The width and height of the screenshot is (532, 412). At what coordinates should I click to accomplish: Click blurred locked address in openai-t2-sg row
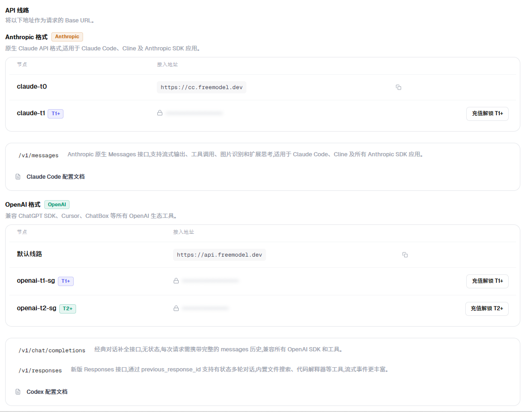pos(205,308)
